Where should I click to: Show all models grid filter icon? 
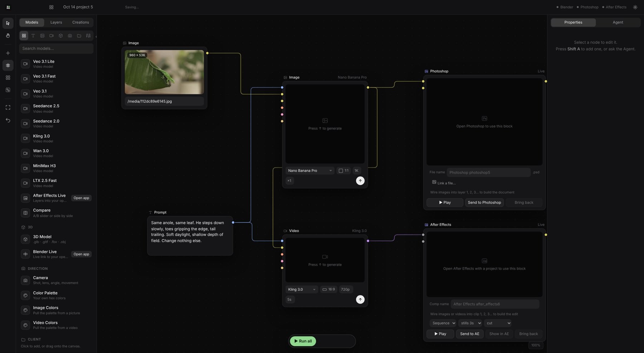pyautogui.click(x=24, y=36)
